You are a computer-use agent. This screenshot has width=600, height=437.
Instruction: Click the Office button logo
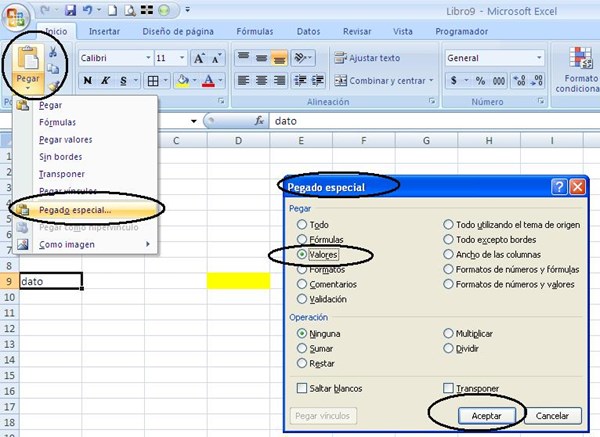[15, 17]
